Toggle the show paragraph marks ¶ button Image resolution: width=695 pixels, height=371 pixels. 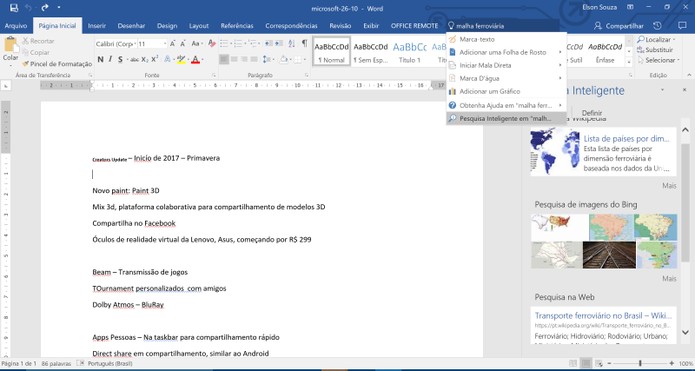click(x=305, y=43)
